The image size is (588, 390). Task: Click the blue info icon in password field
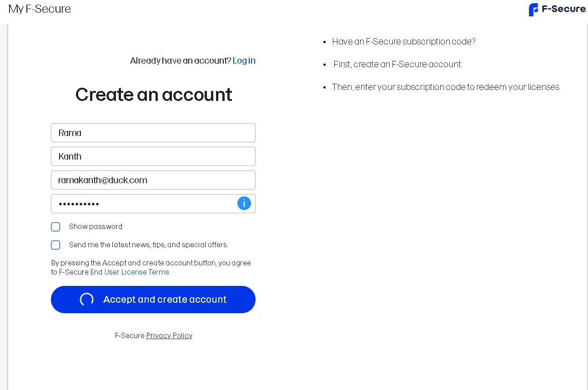[244, 203]
